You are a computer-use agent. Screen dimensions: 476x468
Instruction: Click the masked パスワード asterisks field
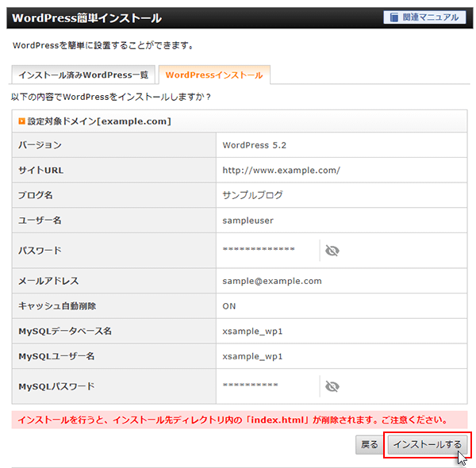point(259,251)
